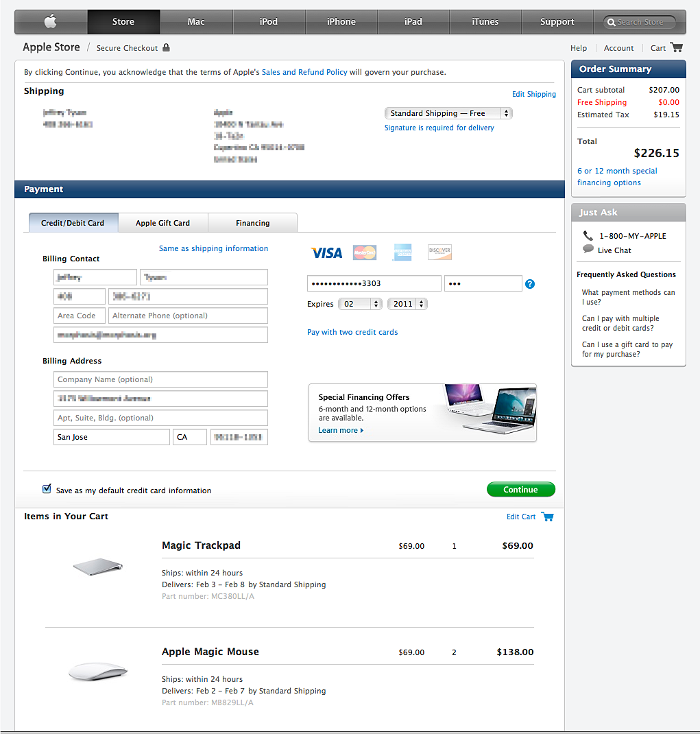Click the shopping cart icon at top right
700x734 pixels.
pyautogui.click(x=677, y=47)
